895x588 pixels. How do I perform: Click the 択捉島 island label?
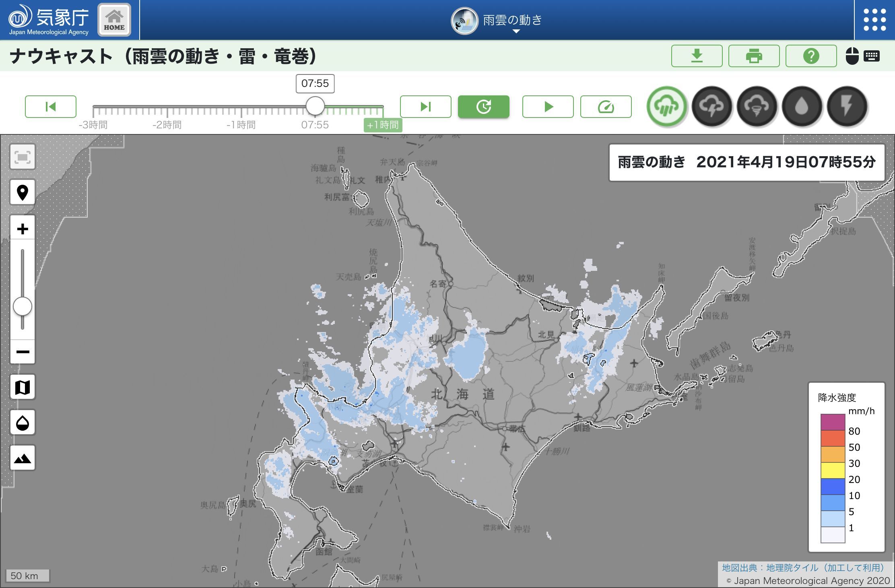click(843, 231)
